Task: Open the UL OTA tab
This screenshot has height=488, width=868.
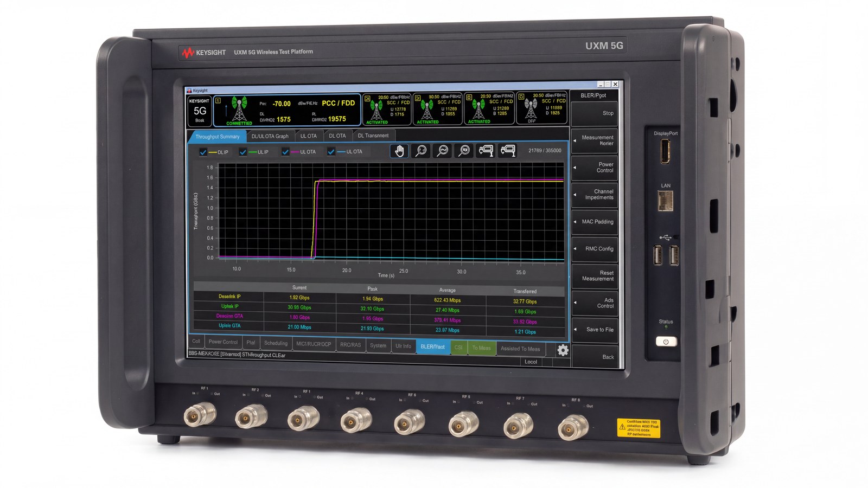Action: pyautogui.click(x=309, y=136)
